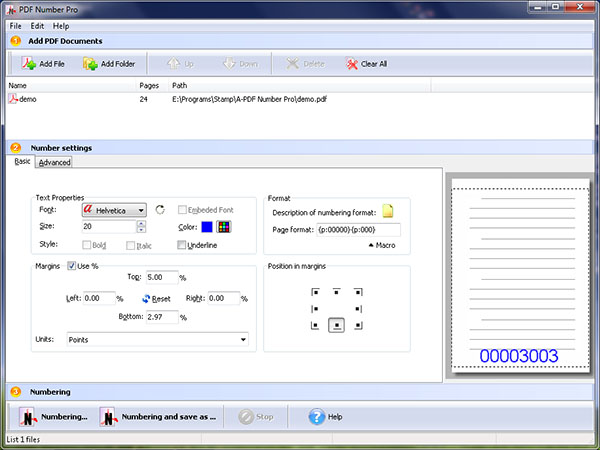Click the demo.pdf file path
The width and height of the screenshot is (600, 450).
point(249,99)
